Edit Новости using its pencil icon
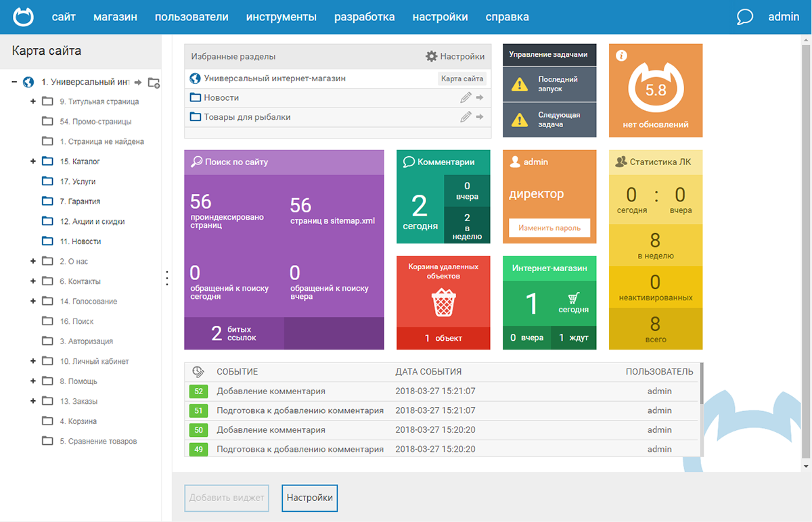The width and height of the screenshot is (812, 522). coord(466,97)
